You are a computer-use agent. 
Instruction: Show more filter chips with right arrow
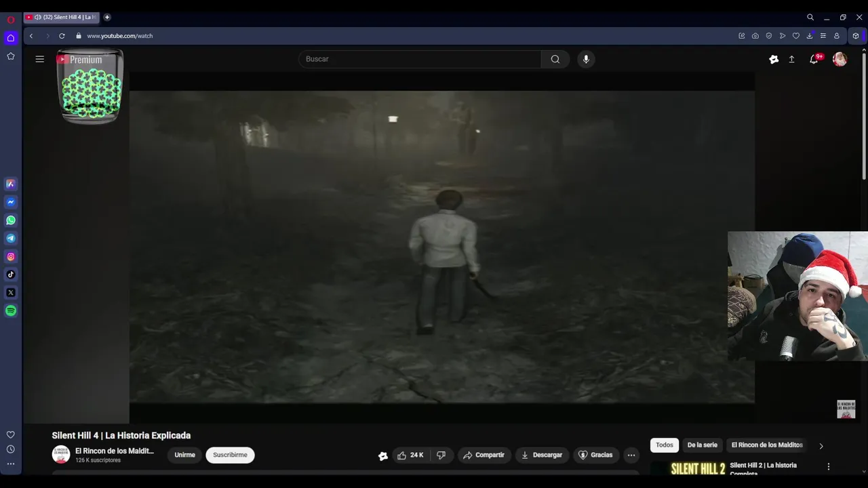[821, 446]
